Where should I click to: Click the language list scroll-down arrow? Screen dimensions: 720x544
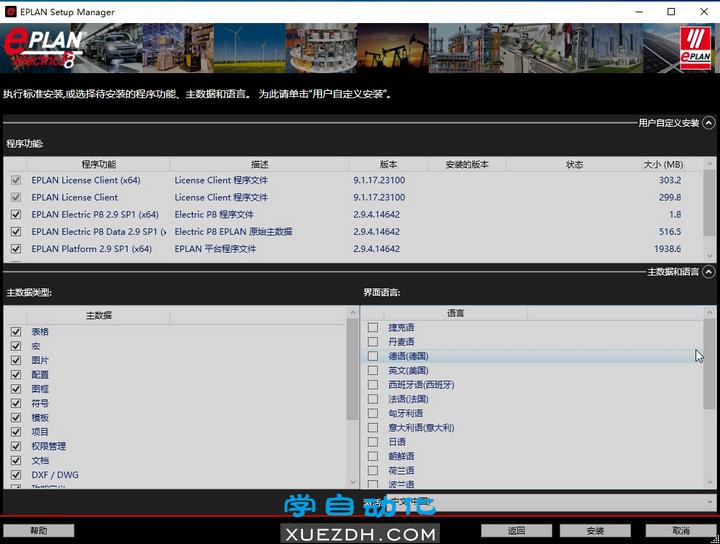tap(709, 482)
